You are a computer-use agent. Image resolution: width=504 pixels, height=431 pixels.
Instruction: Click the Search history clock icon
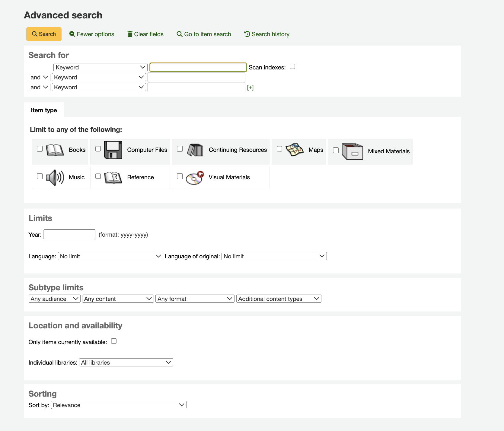tap(247, 34)
